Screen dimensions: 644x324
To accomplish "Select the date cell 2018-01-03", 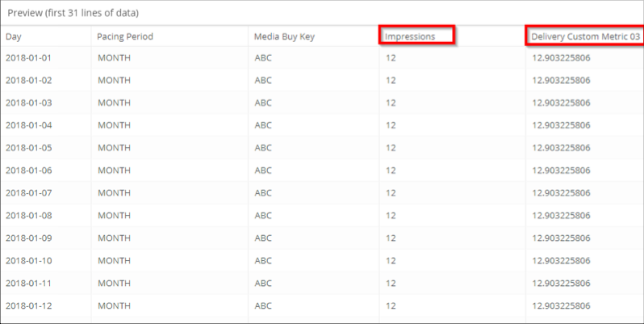I will (29, 103).
